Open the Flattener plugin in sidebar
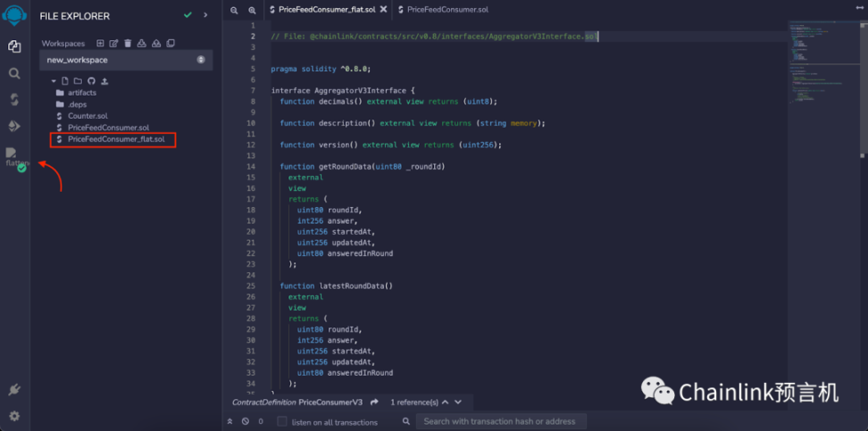868x431 pixels. click(x=14, y=156)
